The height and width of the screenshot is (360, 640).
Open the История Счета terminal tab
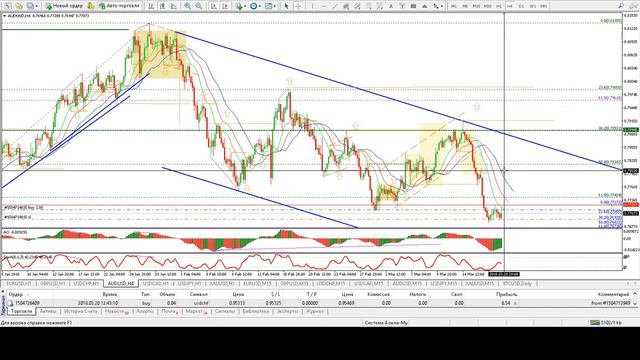click(x=80, y=311)
